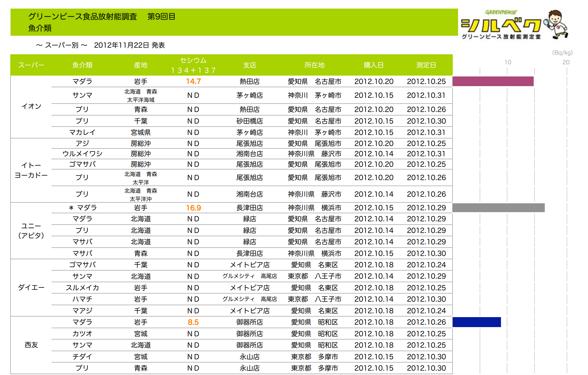Image resolution: width=588 pixels, height=375 pixels.
Task: Select the ダイエー supermarket label
Action: [x=31, y=287]
